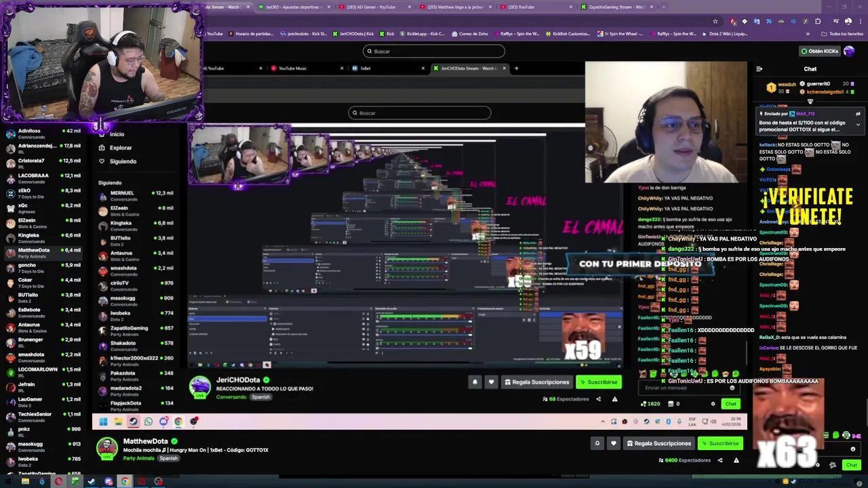This screenshot has width=868, height=488.
Task: Open WhatsApp icon in inner pink taskbar
Action: tap(149, 422)
